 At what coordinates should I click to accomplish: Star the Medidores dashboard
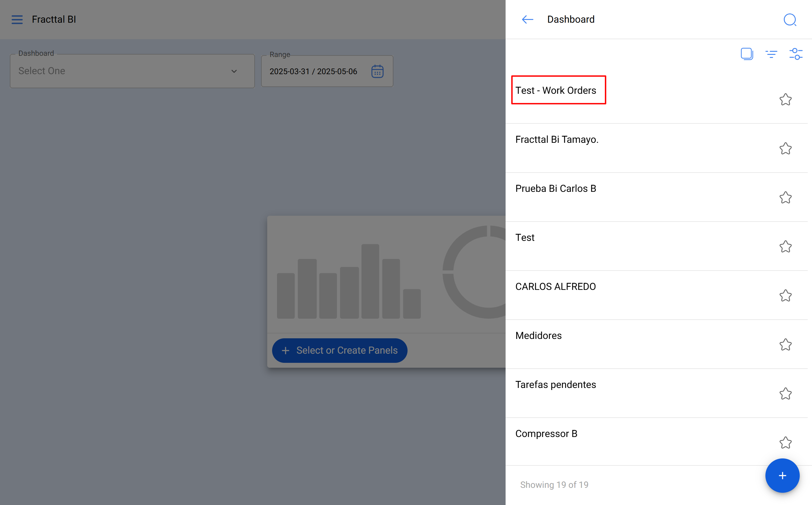pyautogui.click(x=785, y=345)
